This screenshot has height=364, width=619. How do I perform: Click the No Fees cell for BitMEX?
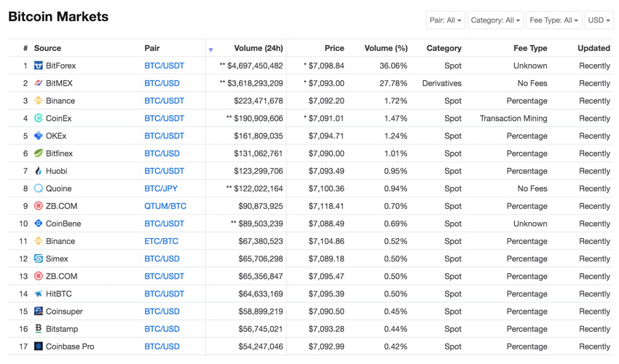pyautogui.click(x=532, y=83)
